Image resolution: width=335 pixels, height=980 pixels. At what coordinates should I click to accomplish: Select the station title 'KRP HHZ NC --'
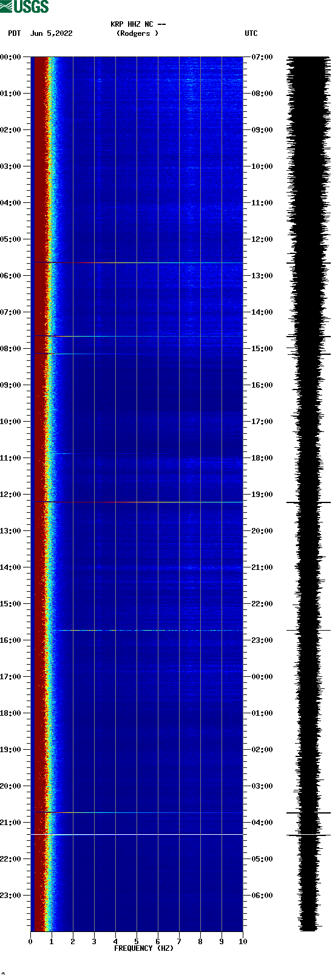[x=138, y=24]
